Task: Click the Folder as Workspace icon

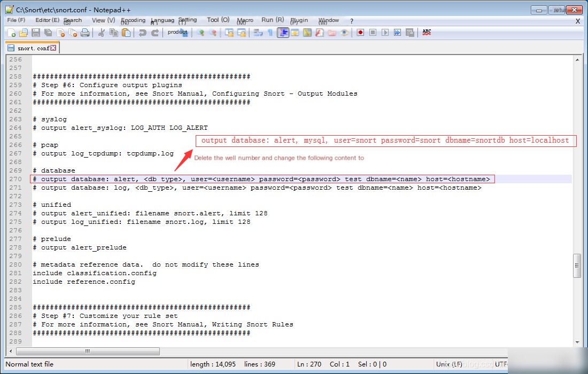Action: [332, 33]
